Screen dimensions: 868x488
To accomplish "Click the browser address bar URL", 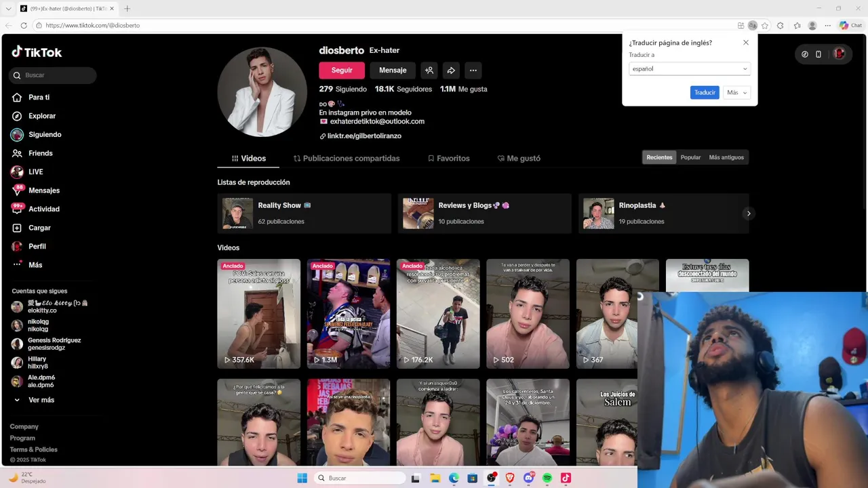I will pyautogui.click(x=93, y=25).
